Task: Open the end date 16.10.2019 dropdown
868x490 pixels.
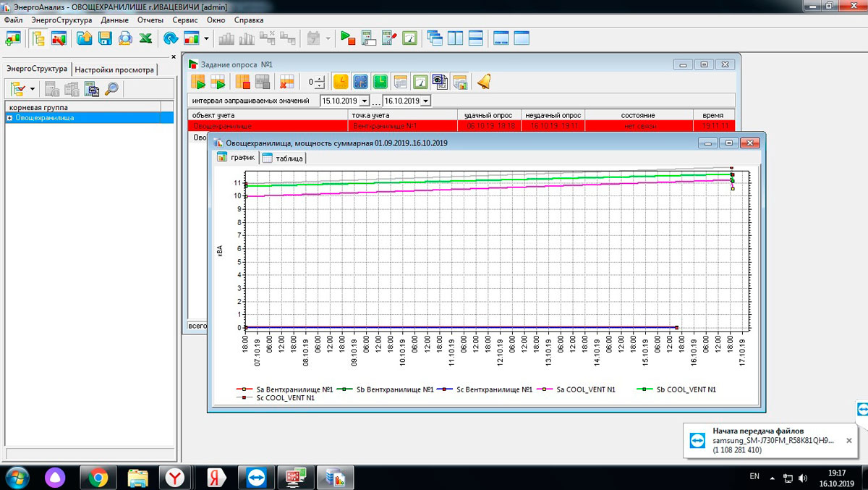Action: pos(425,101)
